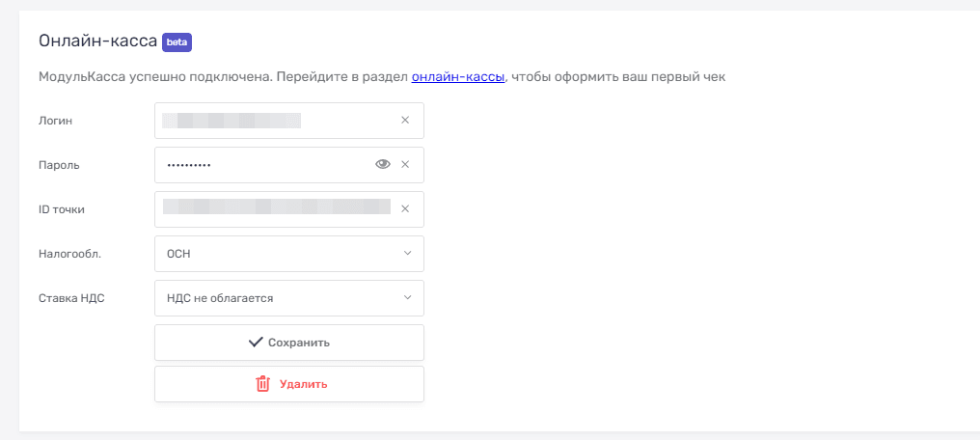The image size is (980, 440).
Task: Follow the онлайн-кассы link
Action: click(x=458, y=76)
